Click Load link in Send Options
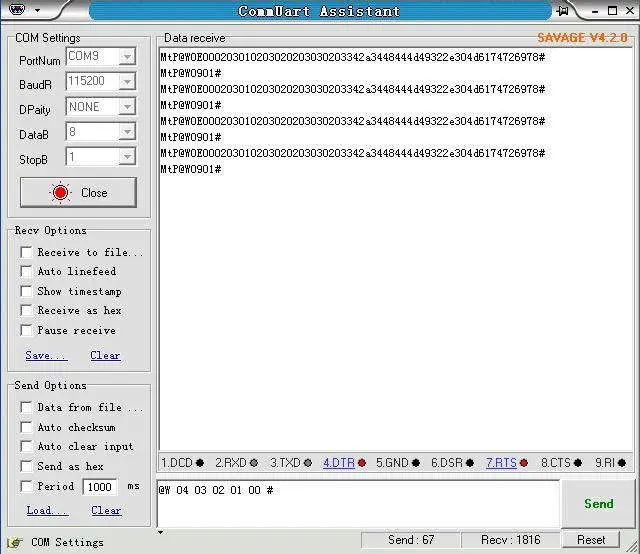 tap(47, 510)
